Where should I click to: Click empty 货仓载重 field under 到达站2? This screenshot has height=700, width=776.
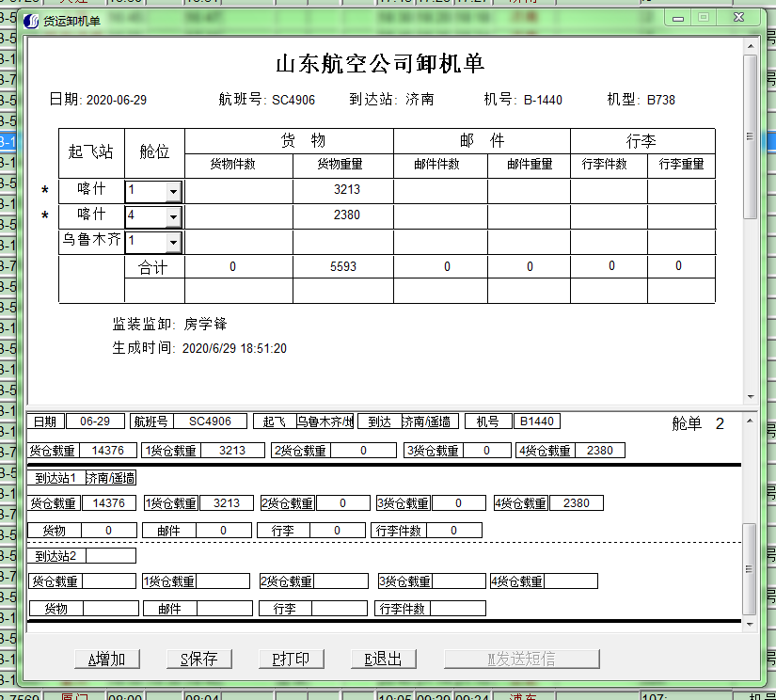tap(109, 581)
